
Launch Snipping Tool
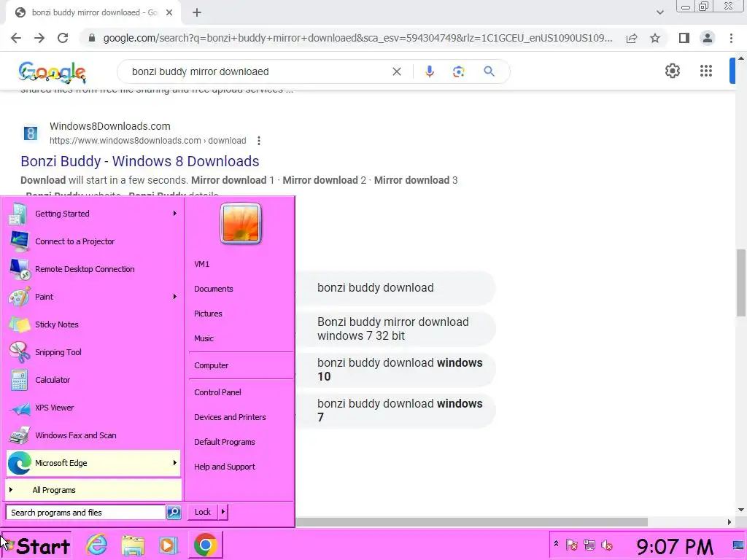93,352
